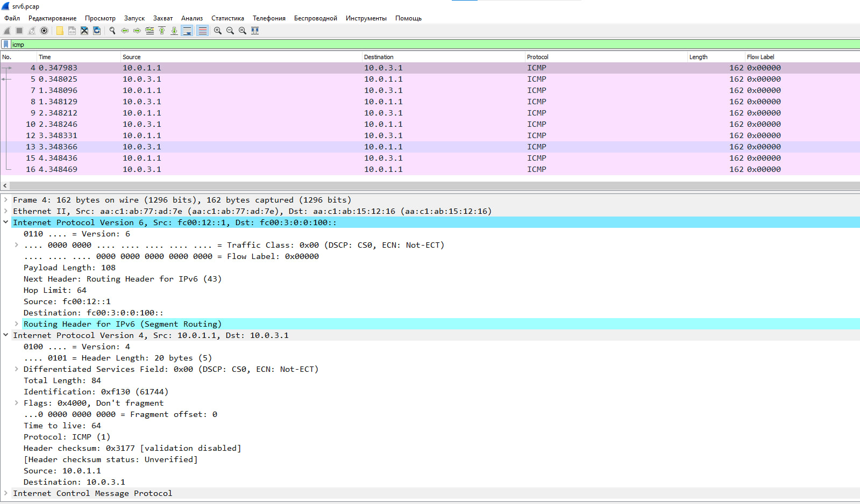Close the current capture file
The height and width of the screenshot is (504, 860).
(84, 31)
